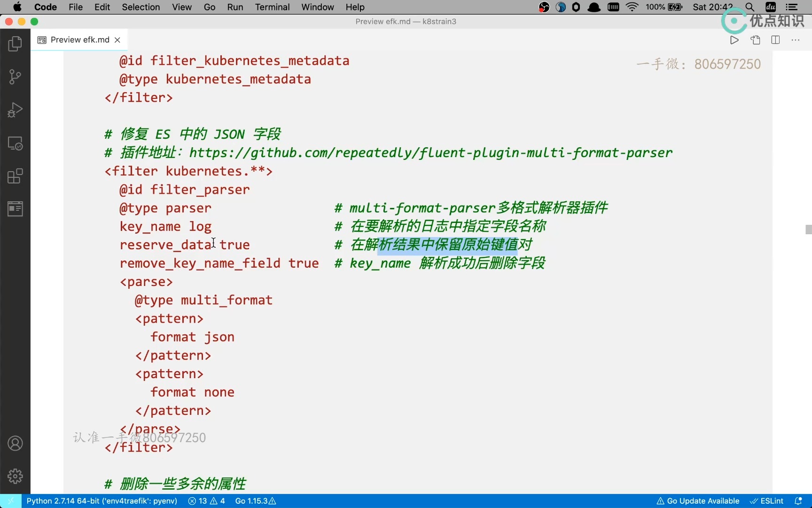Open the Terminal menu
The width and height of the screenshot is (812, 508).
coord(272,7)
